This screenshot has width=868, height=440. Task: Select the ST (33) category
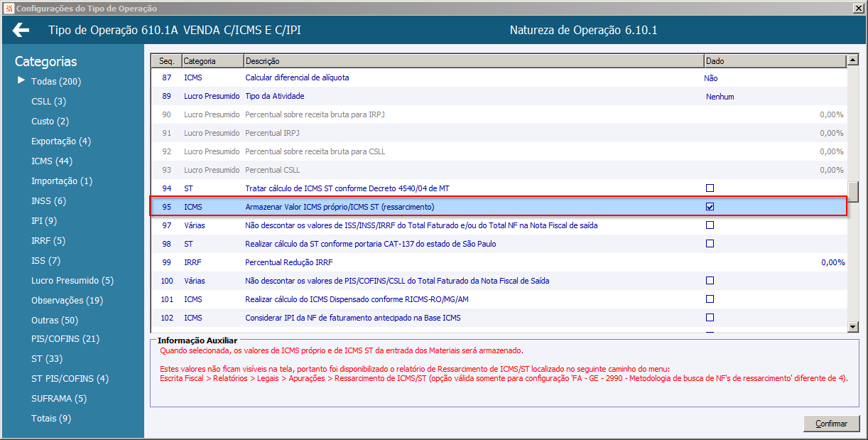[x=47, y=359]
